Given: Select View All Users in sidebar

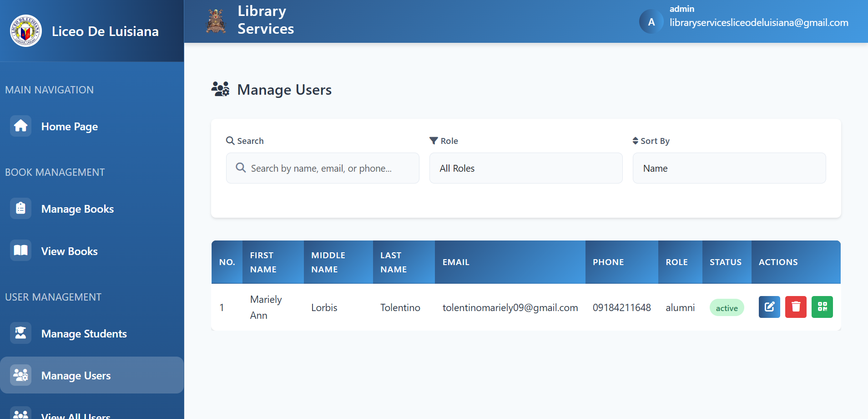Looking at the screenshot, I should tap(75, 414).
